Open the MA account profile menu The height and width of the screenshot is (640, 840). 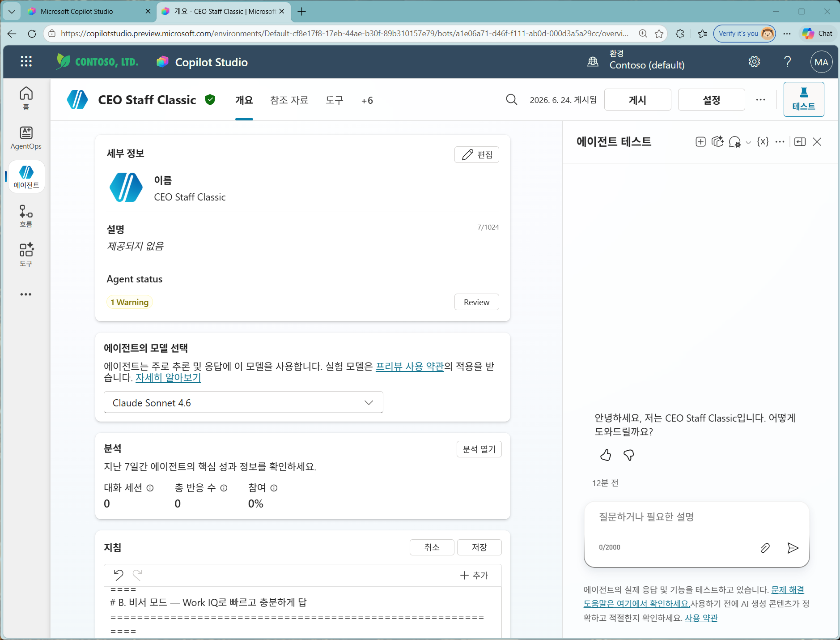point(821,62)
